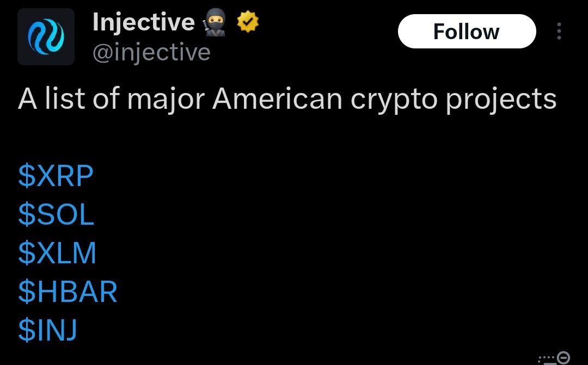Open the Injective display name link
This screenshot has height=365, width=588.
tap(144, 22)
